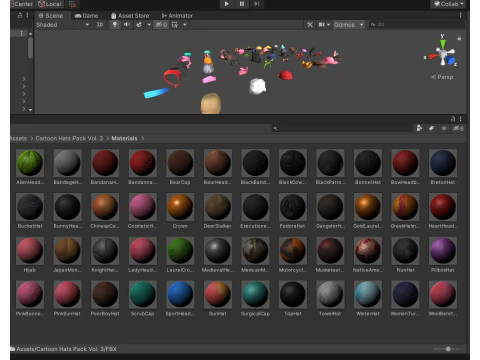480x360 pixels.
Task: Select the BandageH material sphere
Action: tap(67, 163)
